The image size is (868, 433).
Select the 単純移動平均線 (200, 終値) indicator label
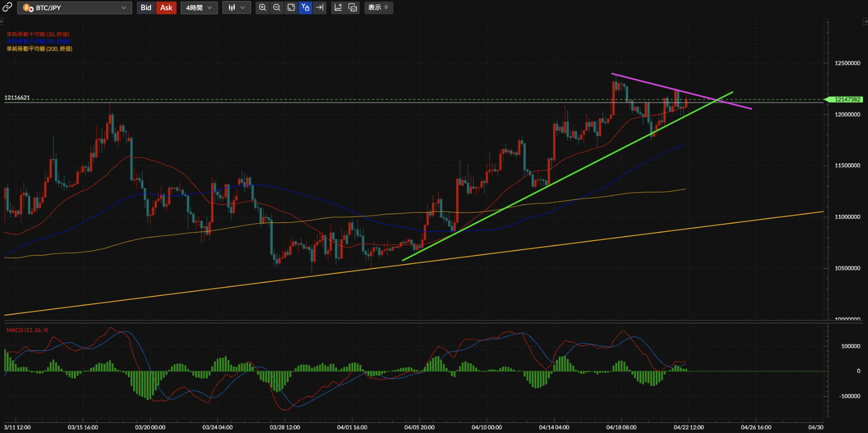pyautogui.click(x=39, y=49)
